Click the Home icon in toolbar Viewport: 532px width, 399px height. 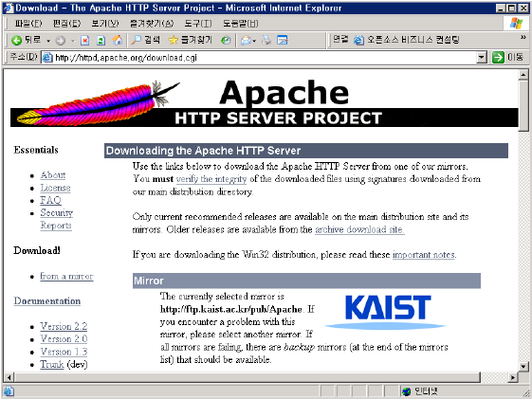pyautogui.click(x=118, y=41)
